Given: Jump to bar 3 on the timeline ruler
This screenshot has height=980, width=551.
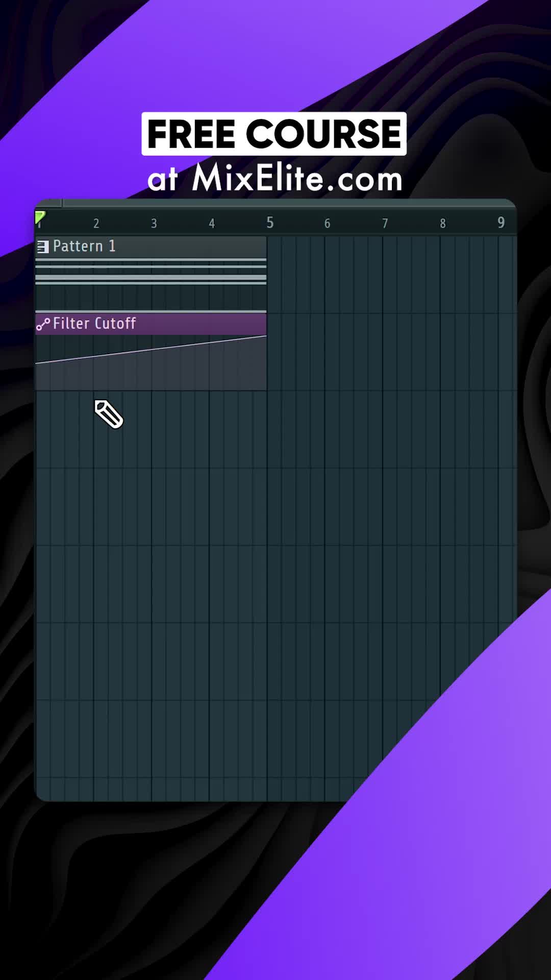Looking at the screenshot, I should pyautogui.click(x=154, y=224).
